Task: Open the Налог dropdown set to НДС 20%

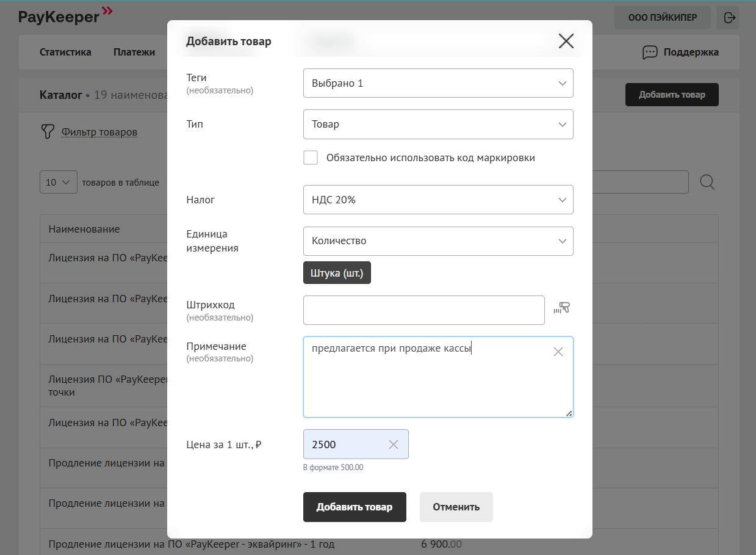Action: click(438, 200)
